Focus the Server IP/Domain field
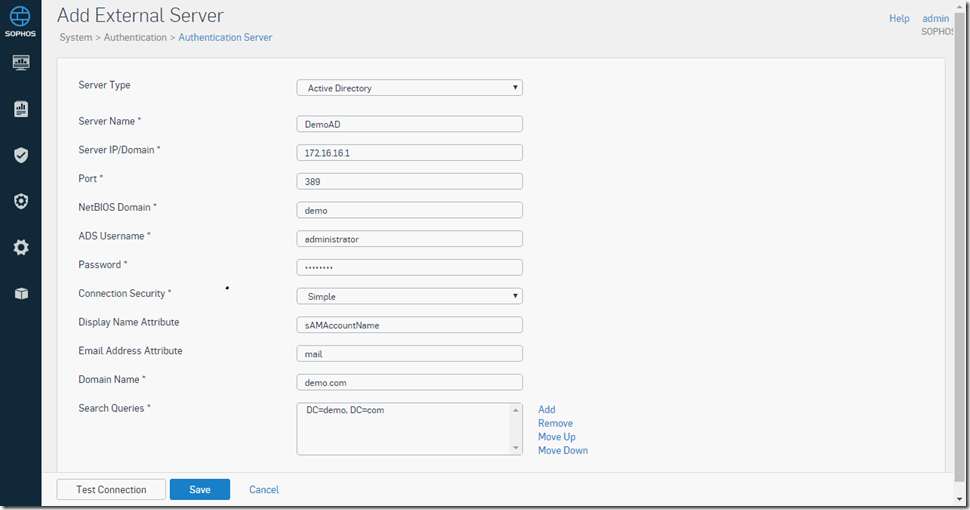The width and height of the screenshot is (970, 510). click(410, 153)
